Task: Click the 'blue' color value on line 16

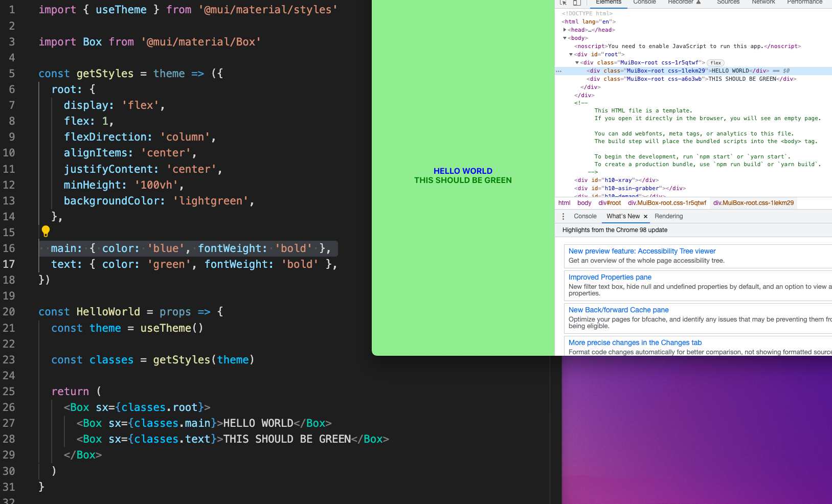Action: coord(166,248)
